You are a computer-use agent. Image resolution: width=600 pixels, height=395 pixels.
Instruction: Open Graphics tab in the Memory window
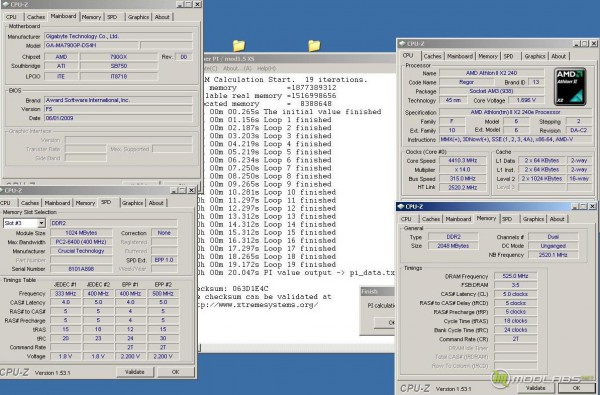tap(533, 219)
